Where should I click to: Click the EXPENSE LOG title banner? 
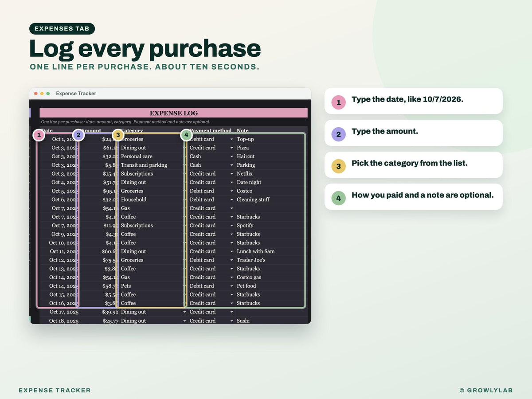click(173, 113)
